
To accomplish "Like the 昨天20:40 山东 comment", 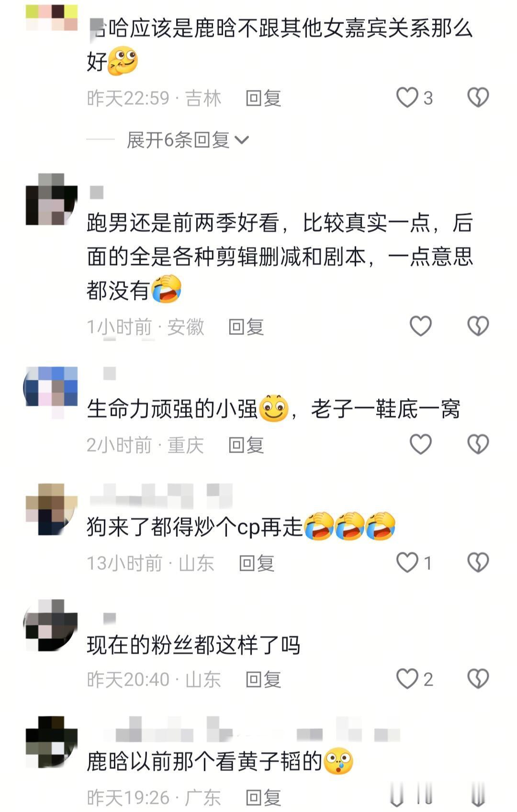I will tap(407, 679).
